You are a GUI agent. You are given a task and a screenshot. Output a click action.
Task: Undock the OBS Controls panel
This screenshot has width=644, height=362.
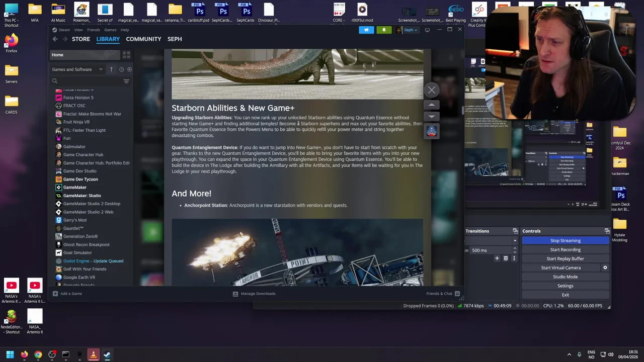607,231
